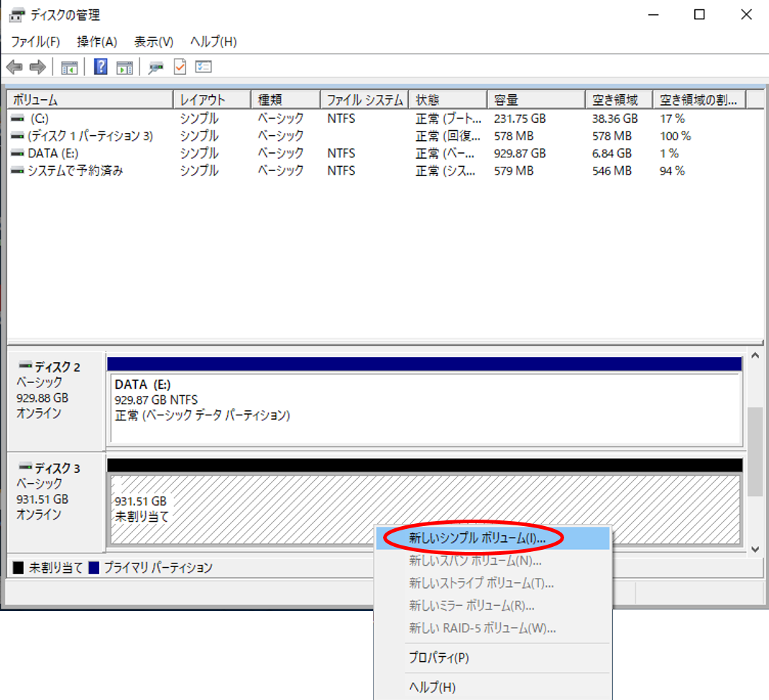
Task: Click greyed 新しいスパン ボリューム(N)... entry
Action: click(493, 560)
